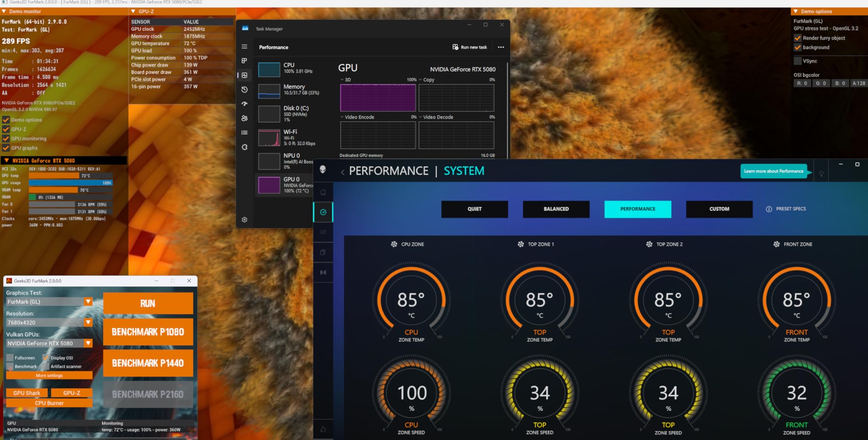Switch to the QUIET thermal preset
This screenshot has height=440, width=868.
(x=475, y=209)
